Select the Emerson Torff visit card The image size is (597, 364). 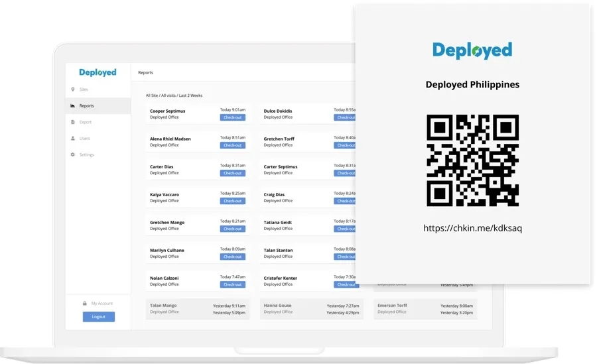tap(425, 309)
